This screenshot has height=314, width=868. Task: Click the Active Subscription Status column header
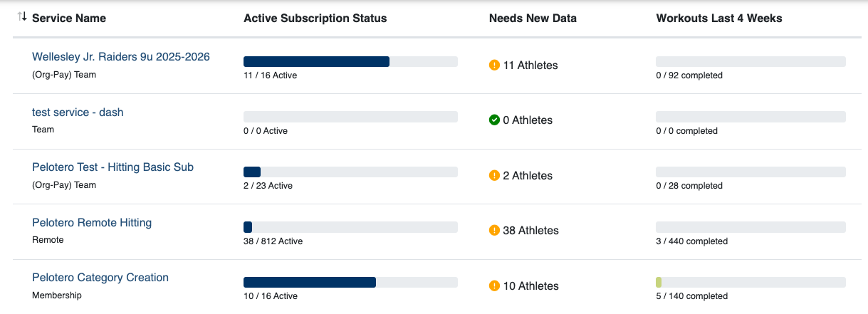(315, 19)
